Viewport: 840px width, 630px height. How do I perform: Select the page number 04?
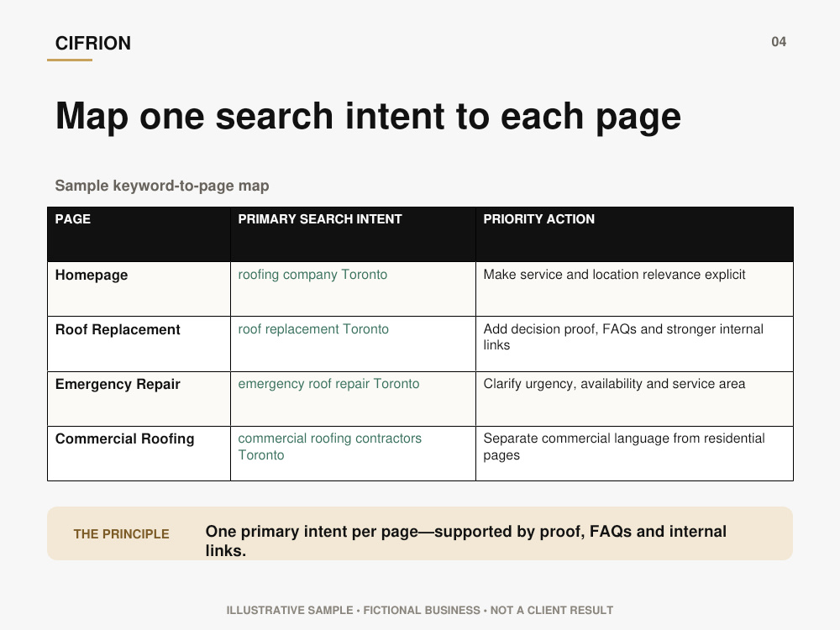(x=779, y=42)
